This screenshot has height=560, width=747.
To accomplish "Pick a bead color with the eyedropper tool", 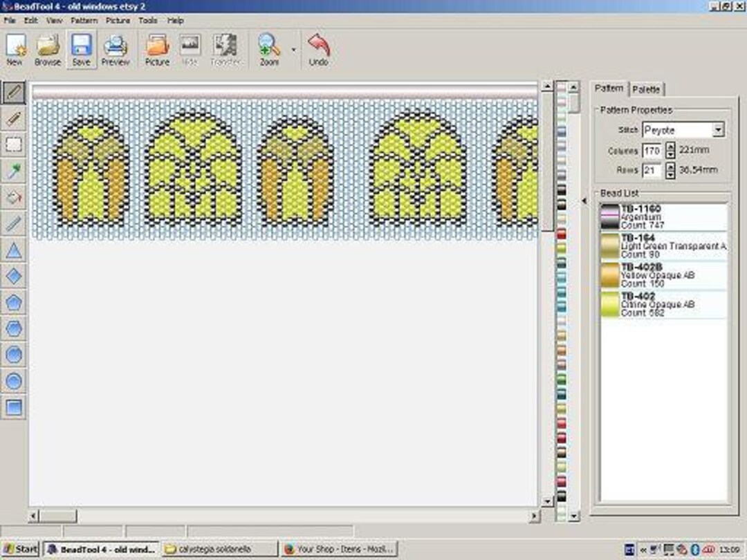I will tap(14, 171).
